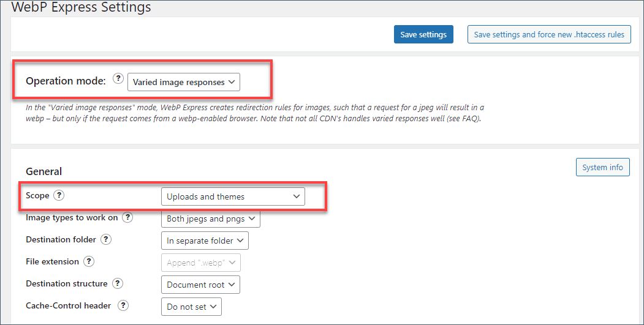This screenshot has height=325, width=644.
Task: Click the Varied image responses description paragraph
Action: point(255,113)
